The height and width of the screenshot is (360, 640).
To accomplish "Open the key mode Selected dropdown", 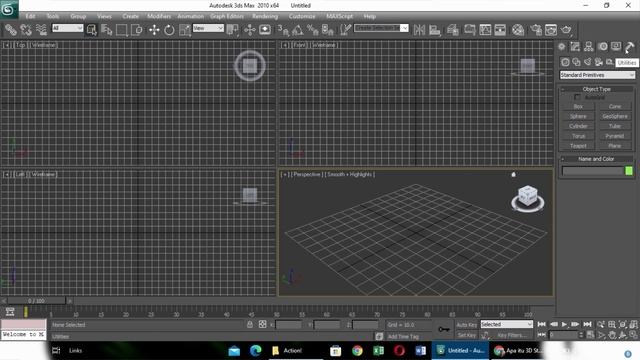I will (x=507, y=324).
